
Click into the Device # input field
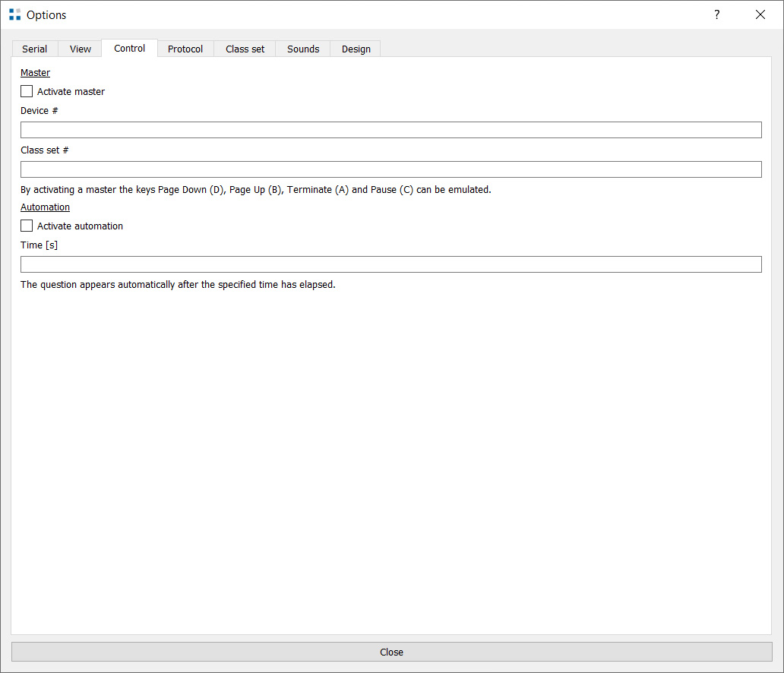tap(390, 130)
